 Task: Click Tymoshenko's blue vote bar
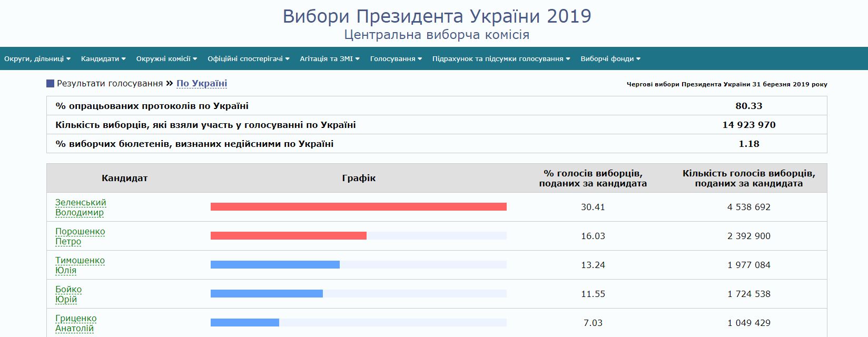[275, 265]
